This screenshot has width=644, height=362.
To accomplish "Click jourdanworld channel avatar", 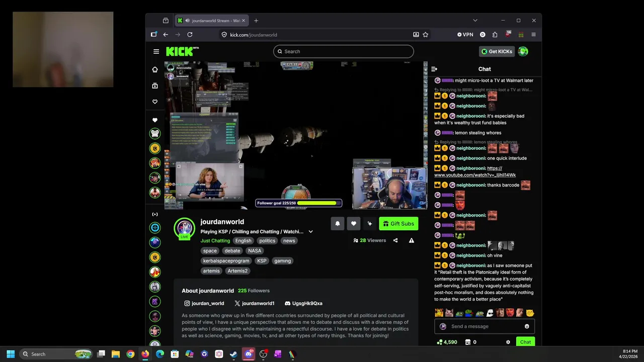I will (185, 228).
